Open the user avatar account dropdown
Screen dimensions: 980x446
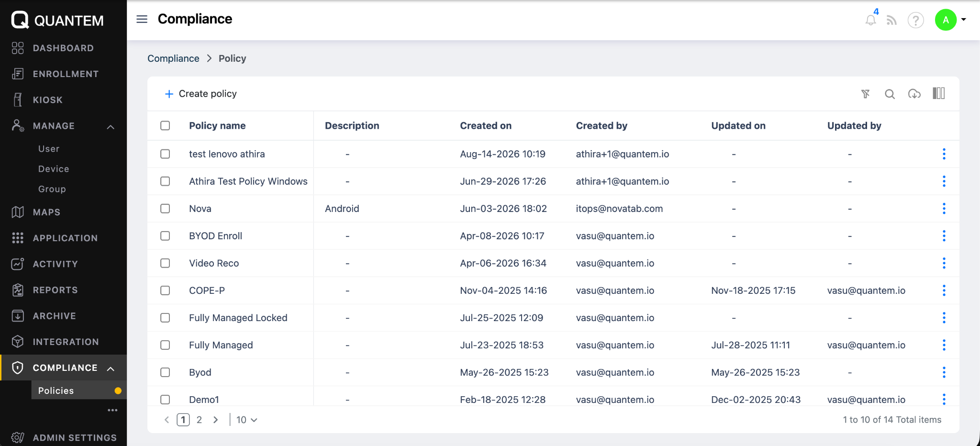(x=951, y=20)
